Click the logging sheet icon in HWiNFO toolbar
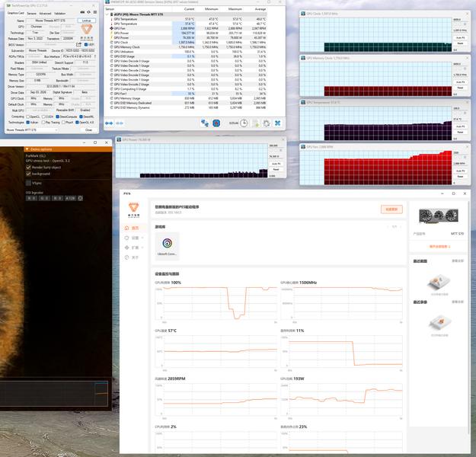Viewport: 476px width, 457px height. tap(255, 123)
